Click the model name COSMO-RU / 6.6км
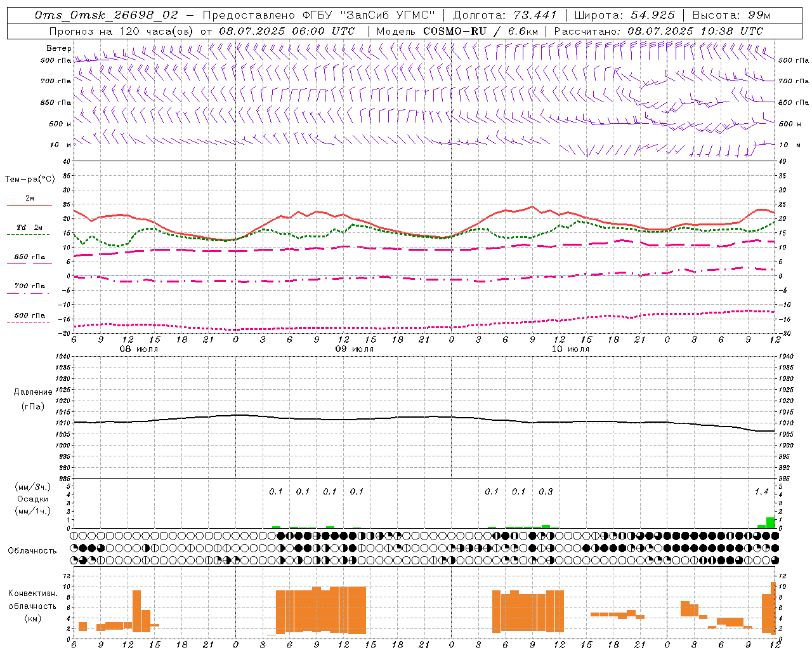Image resolution: width=812 pixels, height=650 pixels. [480, 31]
